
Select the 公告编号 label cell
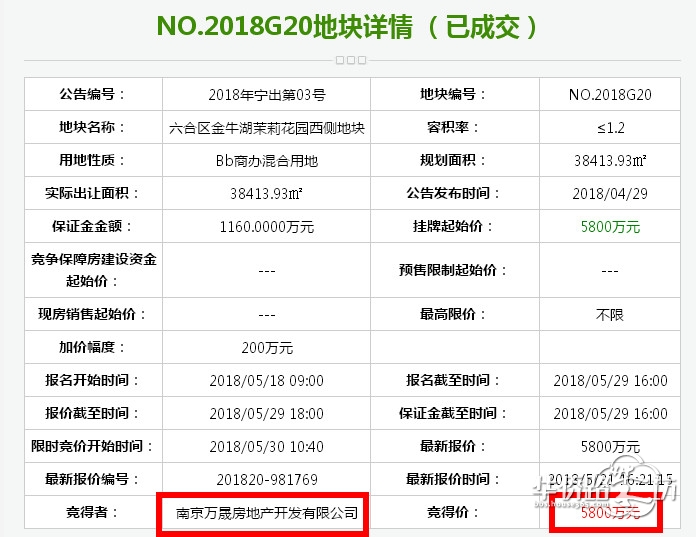point(93,94)
